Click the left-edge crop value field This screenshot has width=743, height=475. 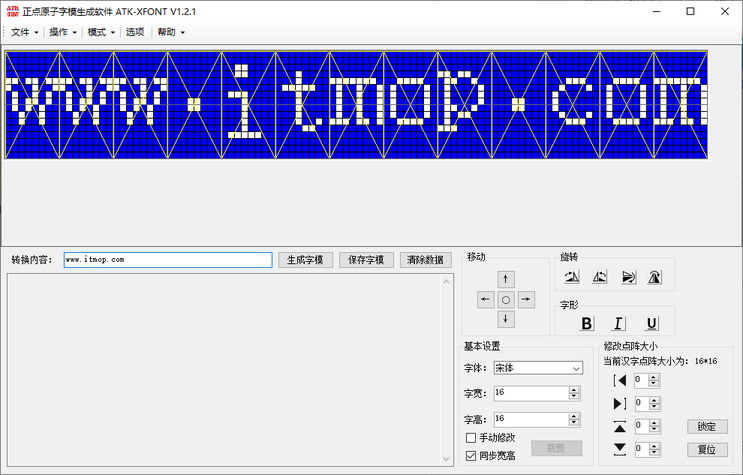tap(642, 380)
